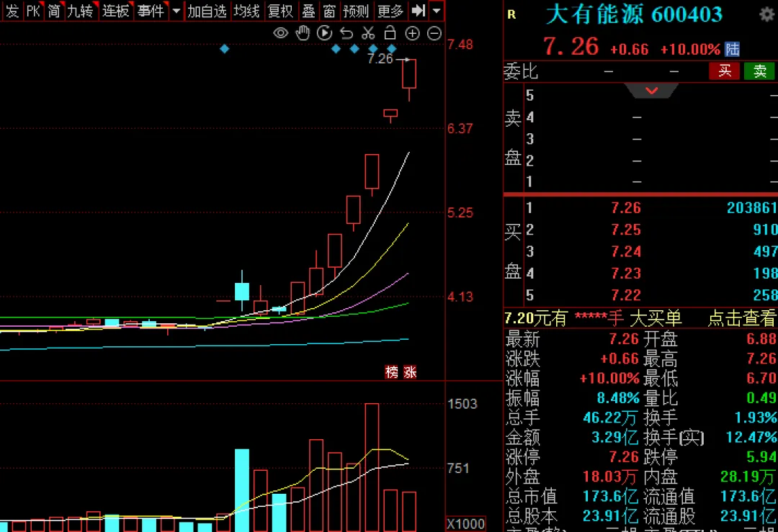Open settings via the gear icon near the stock name
The image size is (778, 532).
click(x=766, y=14)
